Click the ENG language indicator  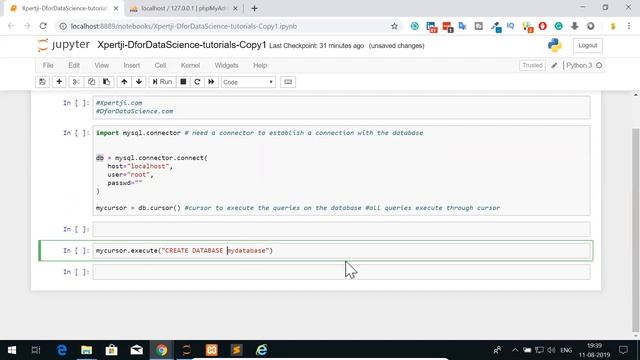566,350
